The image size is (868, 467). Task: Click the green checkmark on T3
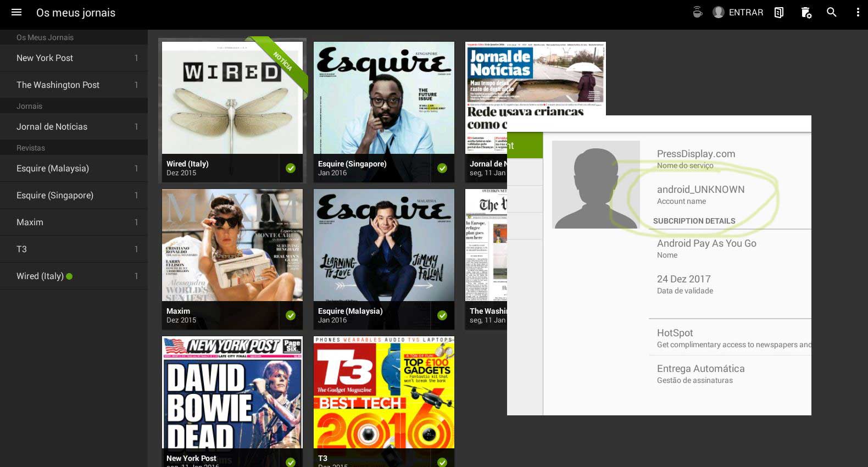point(442,462)
